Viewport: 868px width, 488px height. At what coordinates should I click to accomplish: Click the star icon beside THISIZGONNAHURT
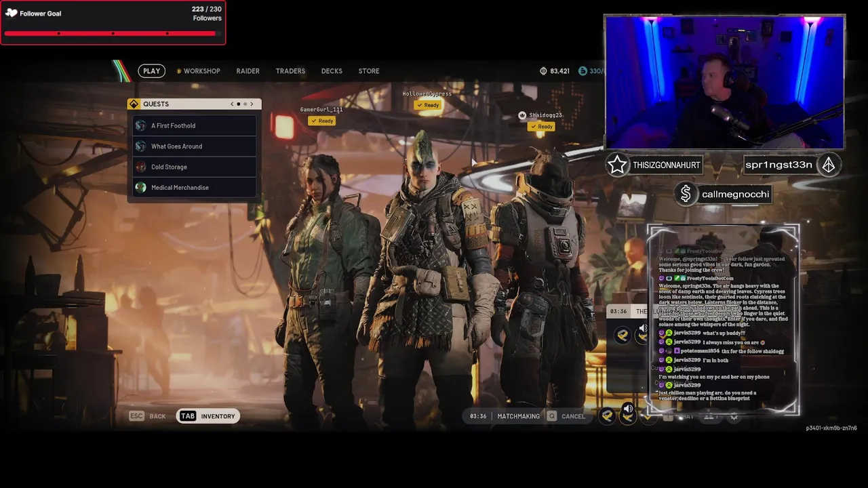[617, 165]
